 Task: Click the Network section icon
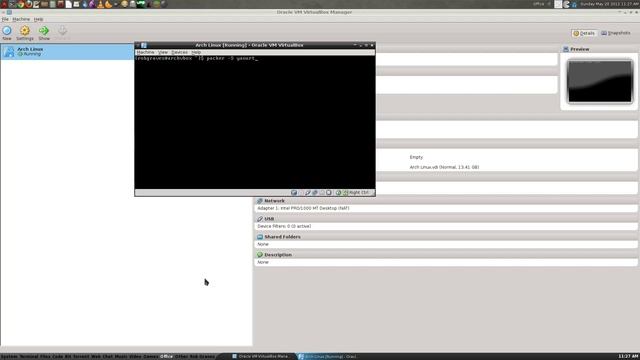(260, 201)
